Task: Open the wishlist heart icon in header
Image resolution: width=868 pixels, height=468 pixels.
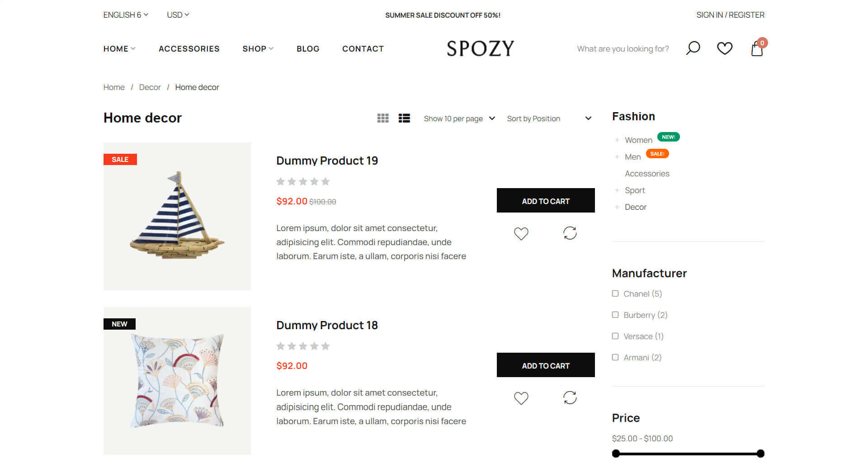Action: 724,48
